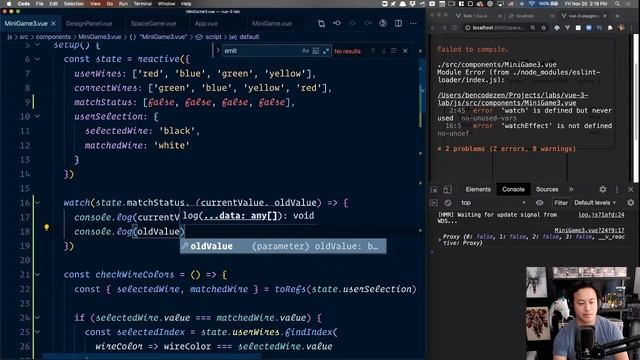Click the circular preview icon beside split editor
The width and height of the screenshot is (640, 360).
click(383, 24)
